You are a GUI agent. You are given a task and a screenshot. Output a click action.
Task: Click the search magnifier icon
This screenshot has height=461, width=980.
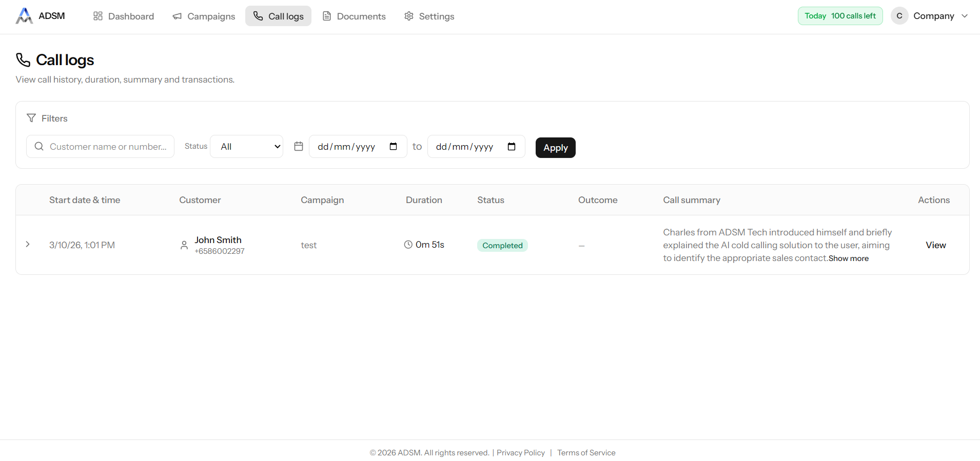pos(39,147)
